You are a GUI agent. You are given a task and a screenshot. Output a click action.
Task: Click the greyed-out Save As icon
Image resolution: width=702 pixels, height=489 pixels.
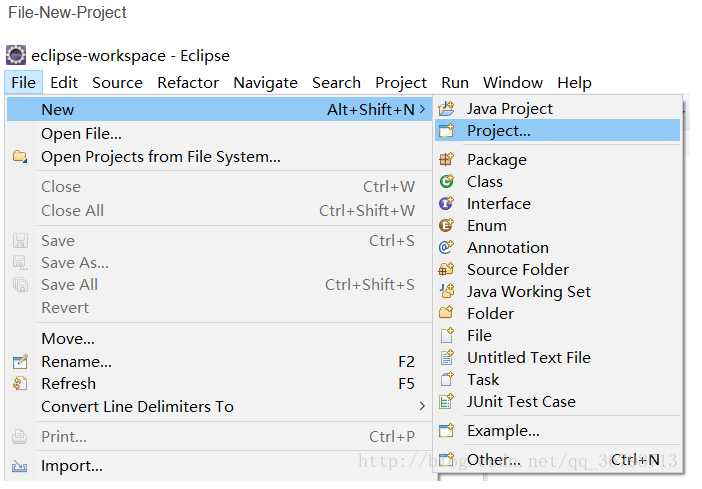point(20,262)
